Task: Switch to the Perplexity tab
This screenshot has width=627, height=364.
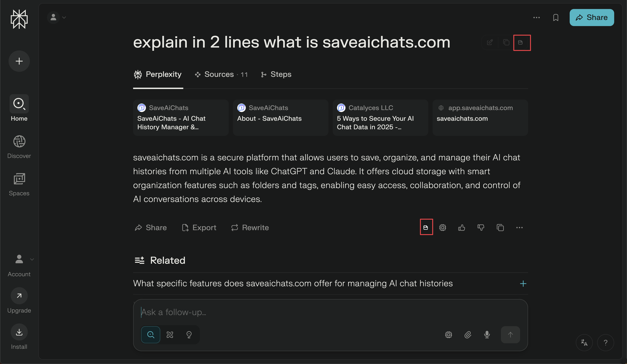Action: pos(158,74)
